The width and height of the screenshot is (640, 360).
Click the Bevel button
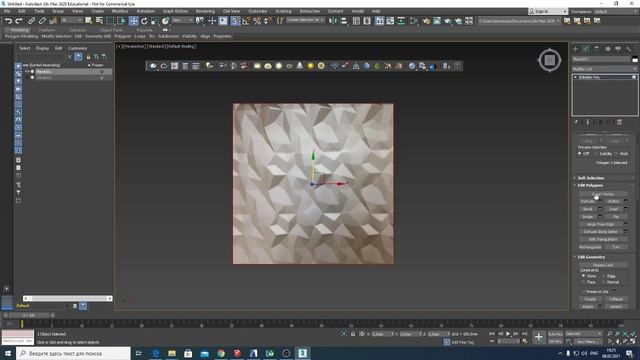(588, 209)
